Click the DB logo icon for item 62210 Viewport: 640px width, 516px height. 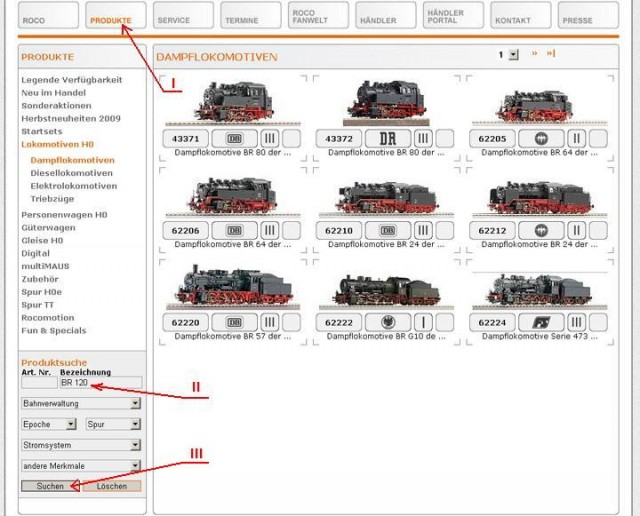(x=388, y=231)
